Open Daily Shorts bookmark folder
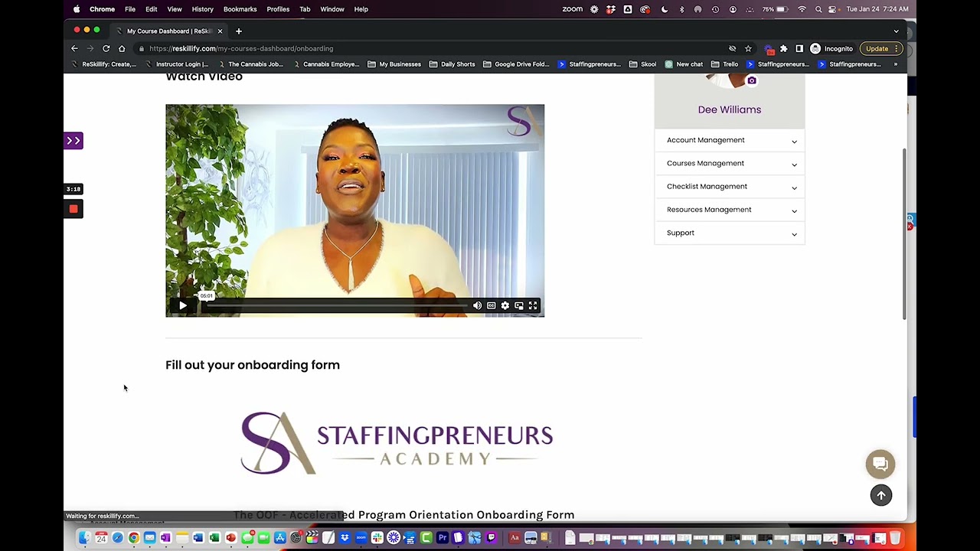 (452, 64)
